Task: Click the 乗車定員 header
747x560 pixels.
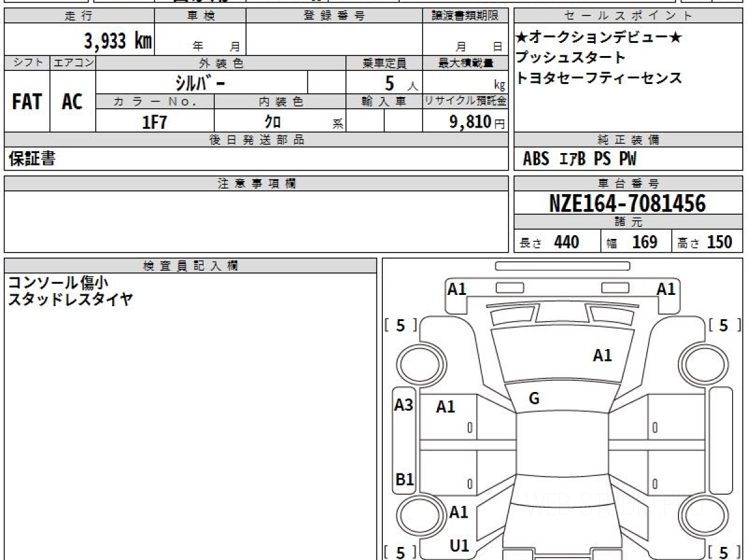Action: (384, 63)
